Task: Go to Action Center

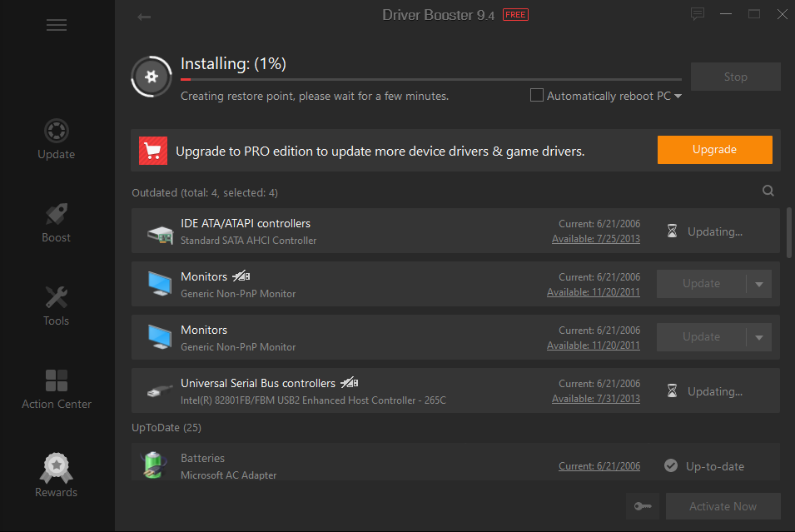Action: [57, 389]
